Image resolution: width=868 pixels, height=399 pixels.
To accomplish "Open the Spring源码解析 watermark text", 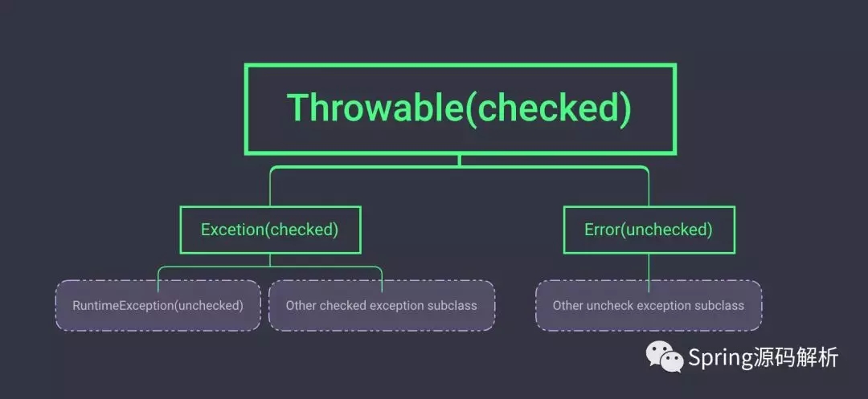I will (763, 357).
